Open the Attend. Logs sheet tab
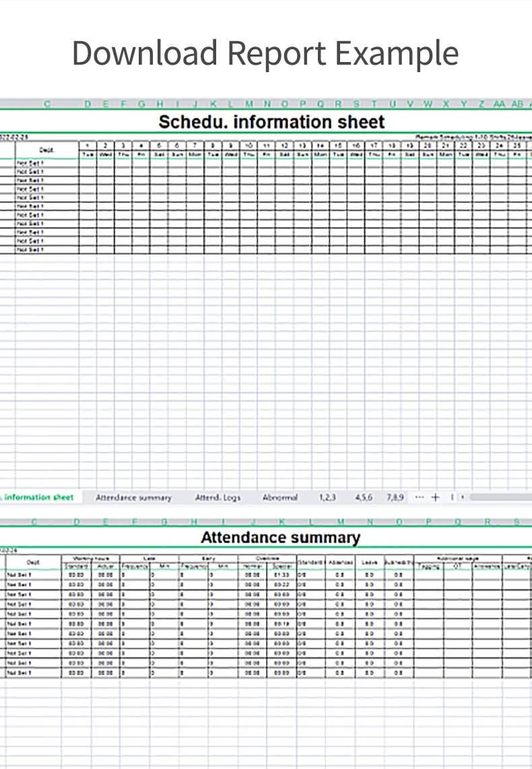Viewport: 532px width, 769px height. (218, 497)
